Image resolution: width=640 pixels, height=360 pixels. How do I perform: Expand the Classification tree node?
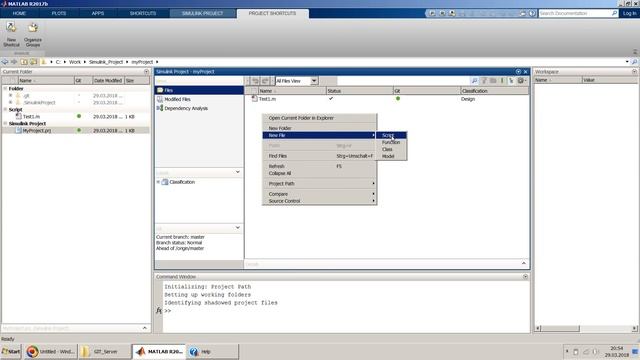[x=158, y=182]
